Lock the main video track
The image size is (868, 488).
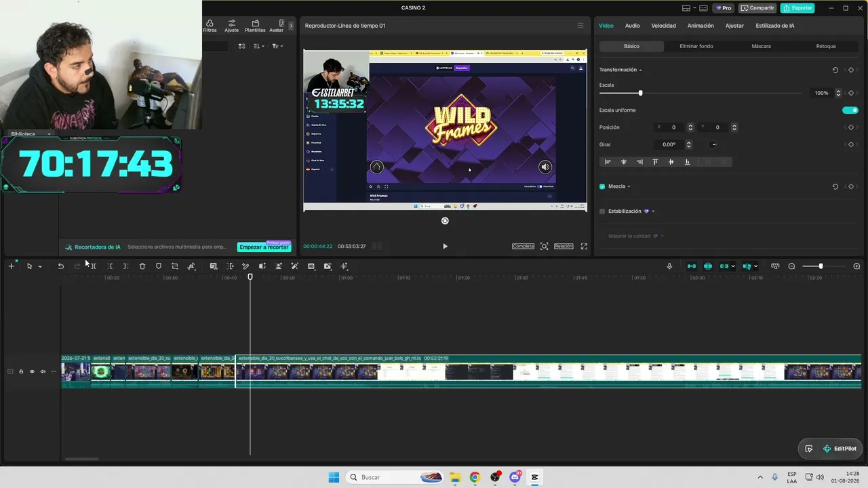tap(21, 371)
